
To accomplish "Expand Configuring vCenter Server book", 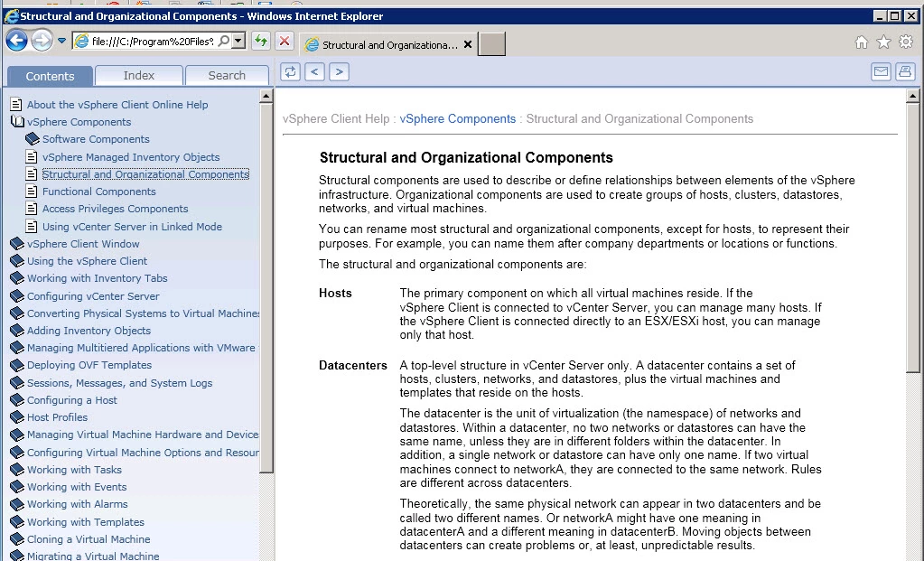I will (17, 295).
